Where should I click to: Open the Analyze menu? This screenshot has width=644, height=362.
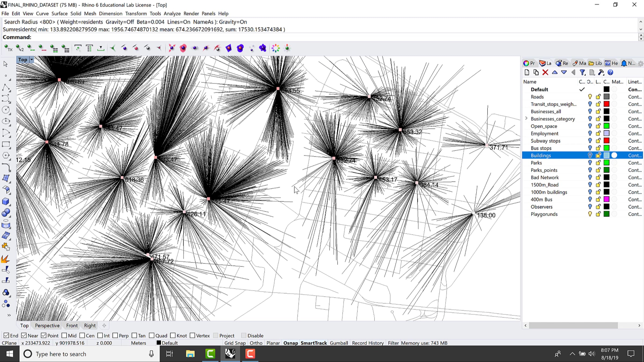coord(172,13)
